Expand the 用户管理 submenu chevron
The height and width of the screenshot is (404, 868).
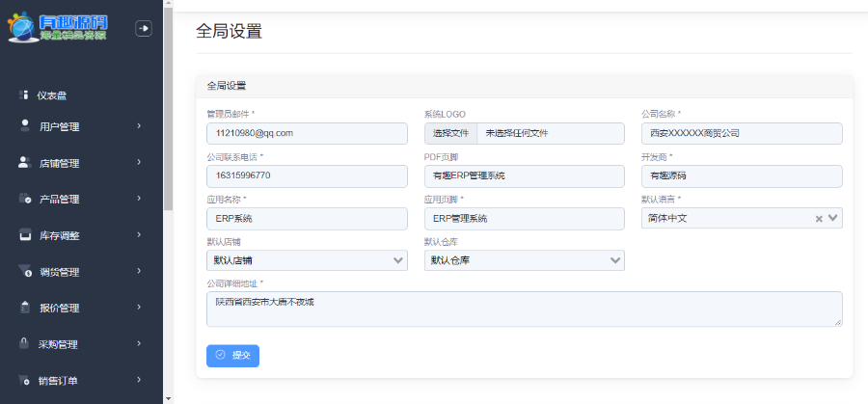(139, 125)
